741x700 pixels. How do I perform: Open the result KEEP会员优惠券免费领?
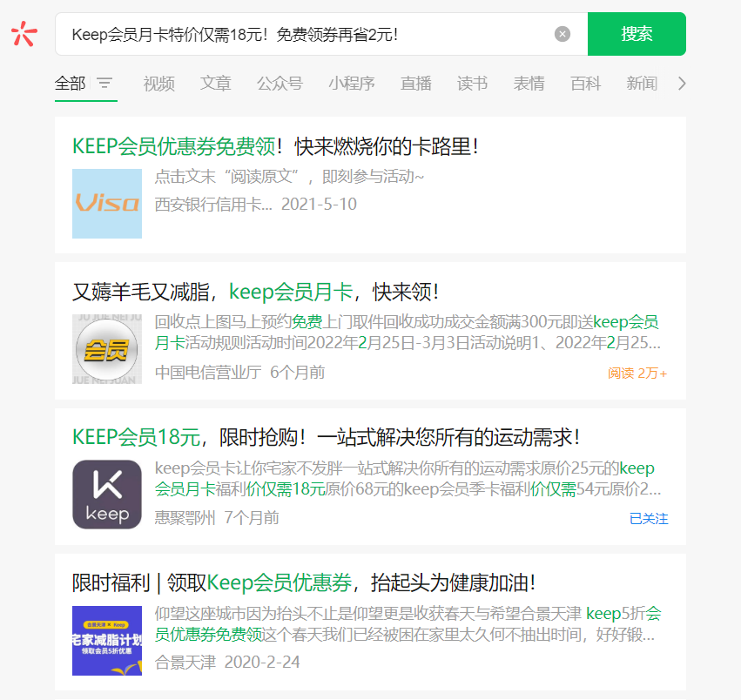275,146
